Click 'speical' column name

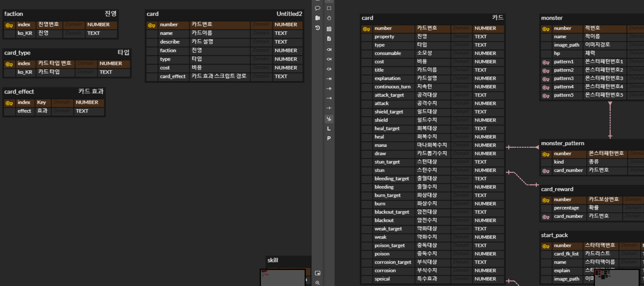pos(382,279)
